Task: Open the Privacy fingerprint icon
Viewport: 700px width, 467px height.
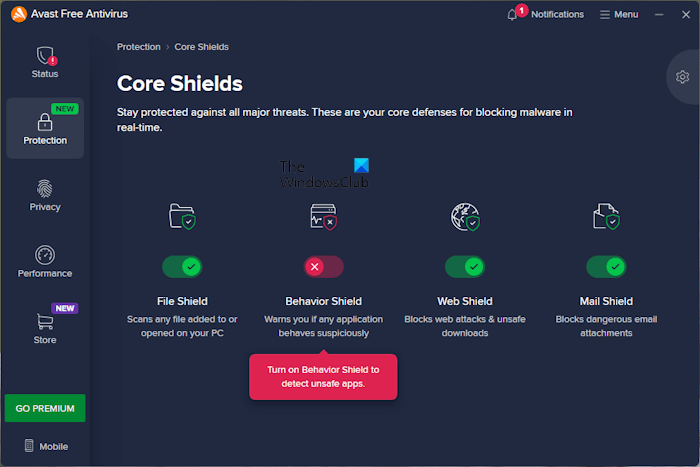Action: (x=44, y=189)
